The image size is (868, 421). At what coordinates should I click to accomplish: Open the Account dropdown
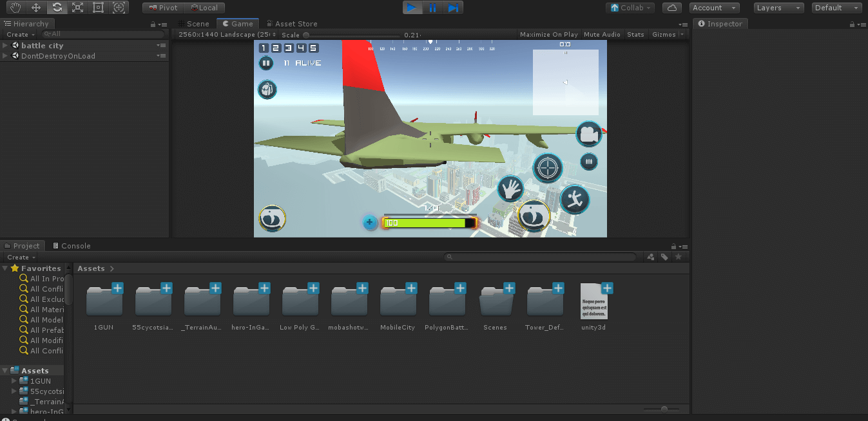[714, 8]
